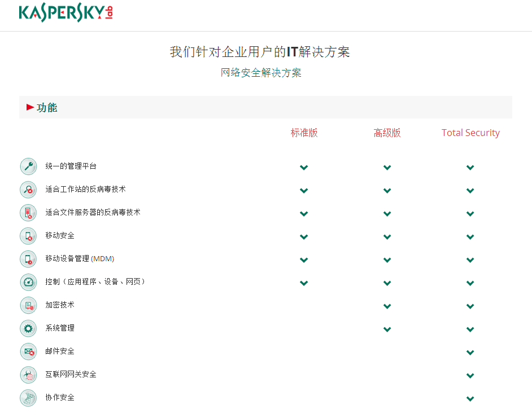Click 高级版 checkmark for 加密技术
This screenshot has width=532, height=418.
coord(387,306)
